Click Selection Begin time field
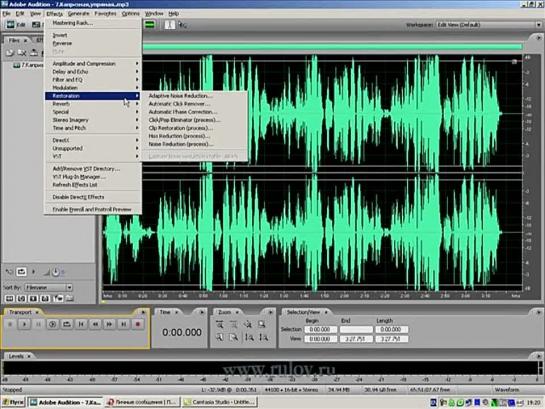This screenshot has width=545, height=409. (x=321, y=329)
